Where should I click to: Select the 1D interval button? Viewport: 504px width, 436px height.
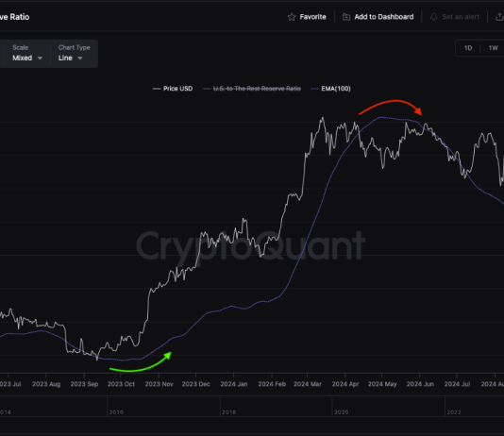click(468, 48)
